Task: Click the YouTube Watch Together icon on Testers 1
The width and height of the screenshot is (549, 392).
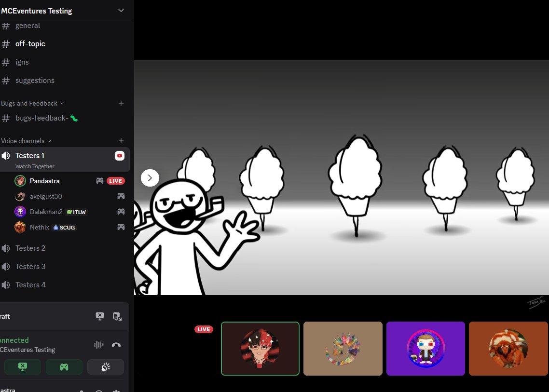Action: click(x=119, y=156)
